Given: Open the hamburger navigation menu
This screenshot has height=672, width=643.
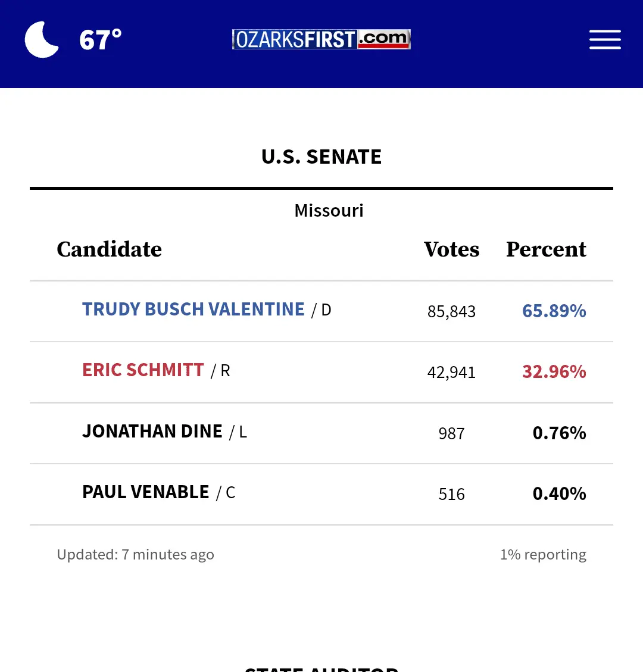Looking at the screenshot, I should click(605, 40).
